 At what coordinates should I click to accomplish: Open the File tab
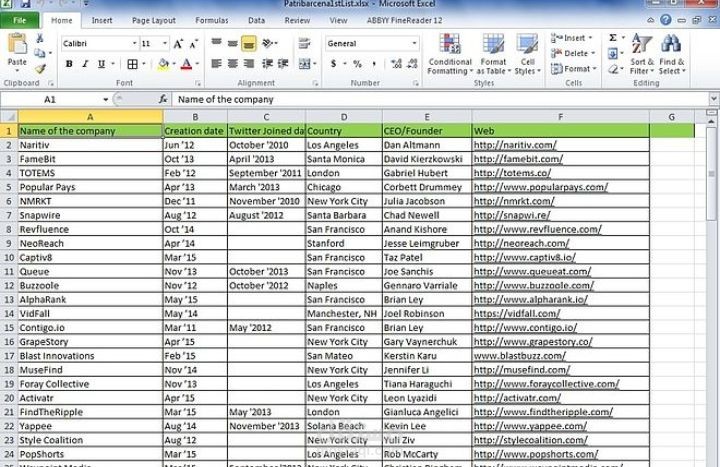pyautogui.click(x=20, y=20)
